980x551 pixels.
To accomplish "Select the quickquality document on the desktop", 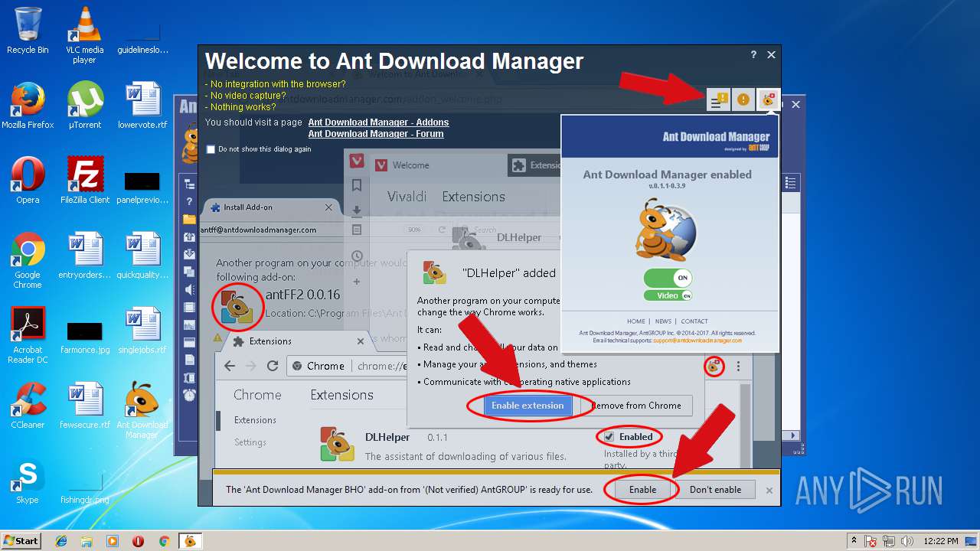I will pyautogui.click(x=142, y=255).
